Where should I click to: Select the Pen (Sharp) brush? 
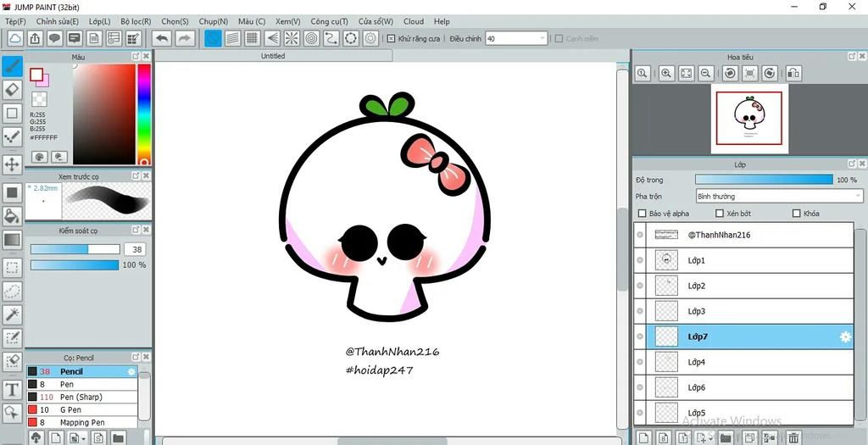point(81,397)
